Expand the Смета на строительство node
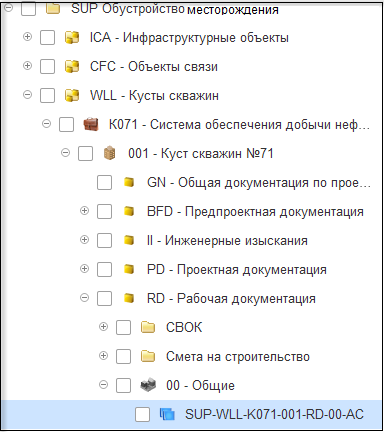This screenshot has height=432, width=384. tap(103, 355)
